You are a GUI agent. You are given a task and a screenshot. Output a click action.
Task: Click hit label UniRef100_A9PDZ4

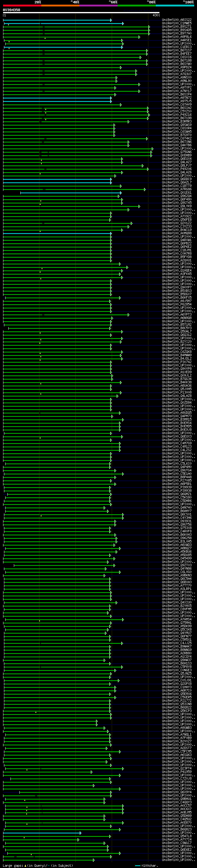point(177,67)
